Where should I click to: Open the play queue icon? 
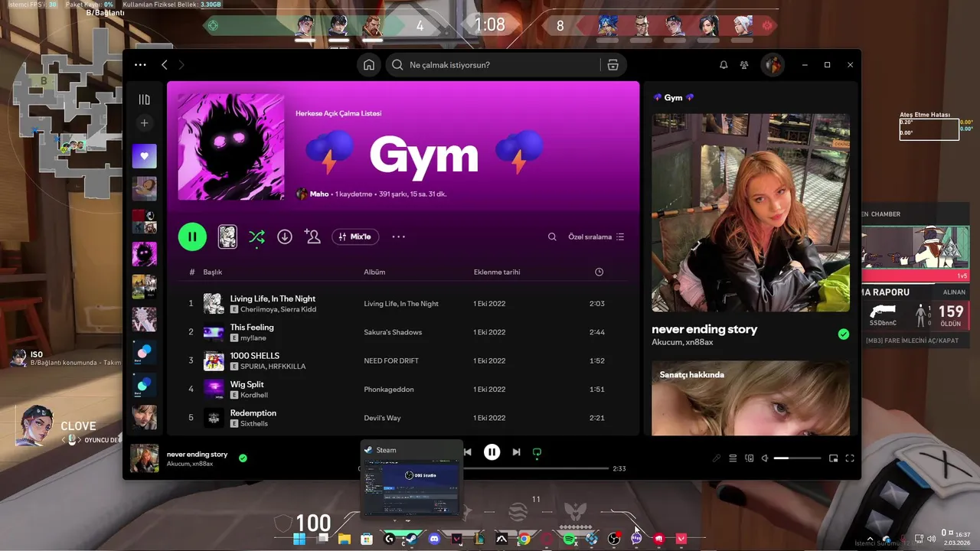pos(733,458)
